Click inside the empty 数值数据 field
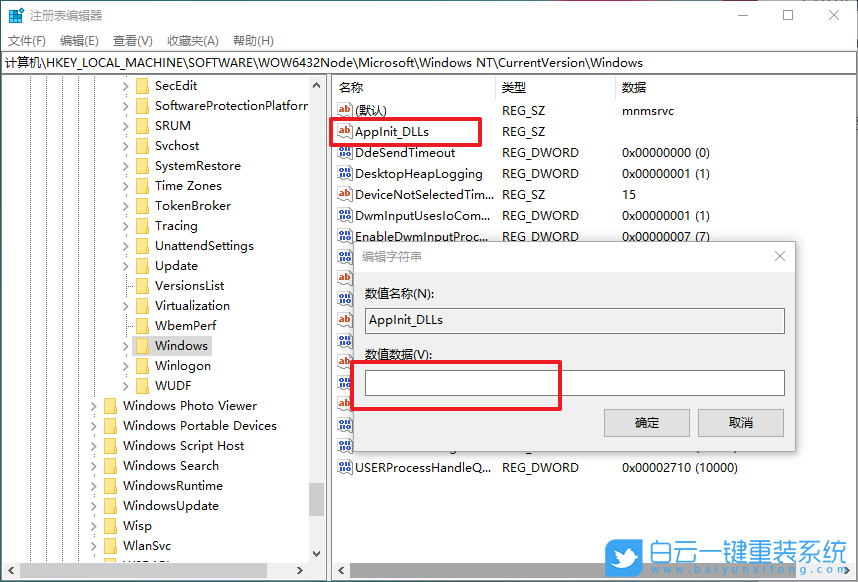 tap(570, 382)
